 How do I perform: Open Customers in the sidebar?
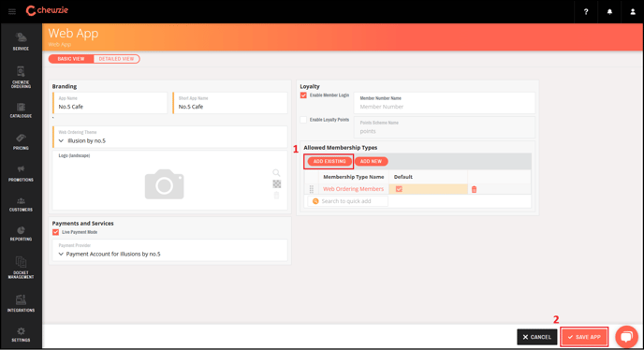(x=21, y=204)
